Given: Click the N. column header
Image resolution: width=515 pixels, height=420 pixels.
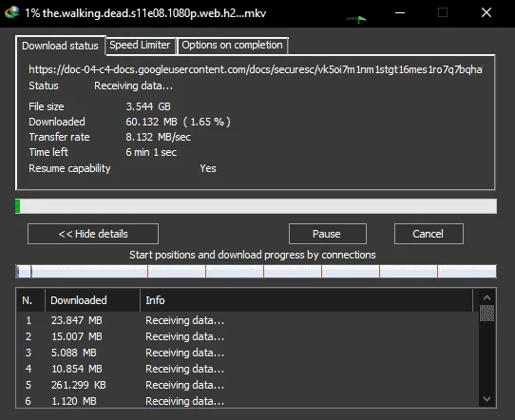Looking at the screenshot, I should tap(30, 300).
